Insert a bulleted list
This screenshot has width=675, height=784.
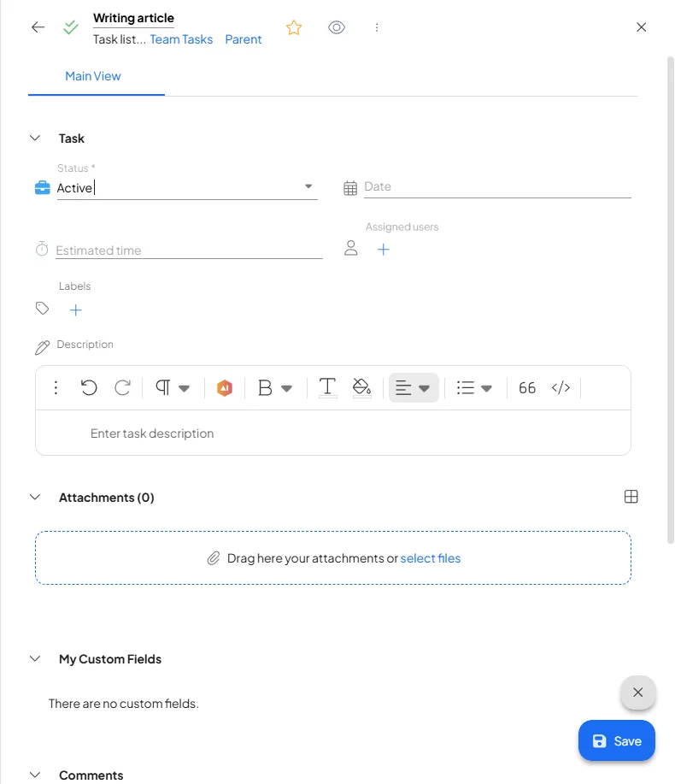465,387
